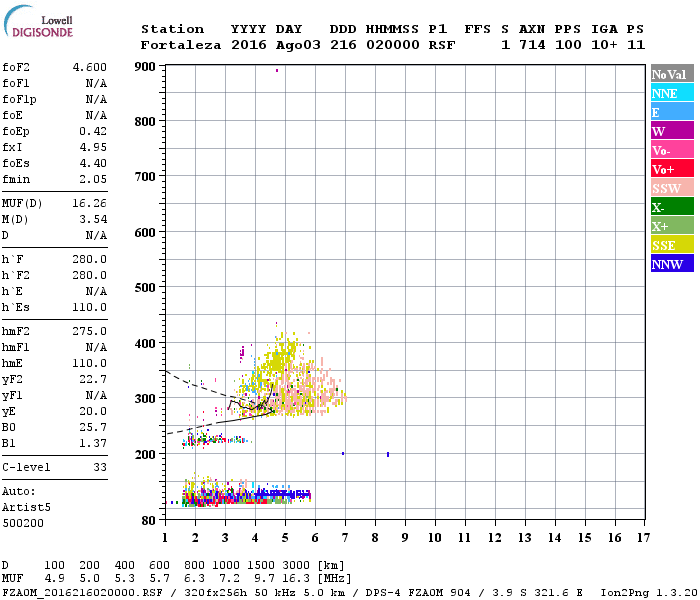700x600 pixels.
Task: Select the NNE cyan legend swatch
Action: (x=672, y=93)
